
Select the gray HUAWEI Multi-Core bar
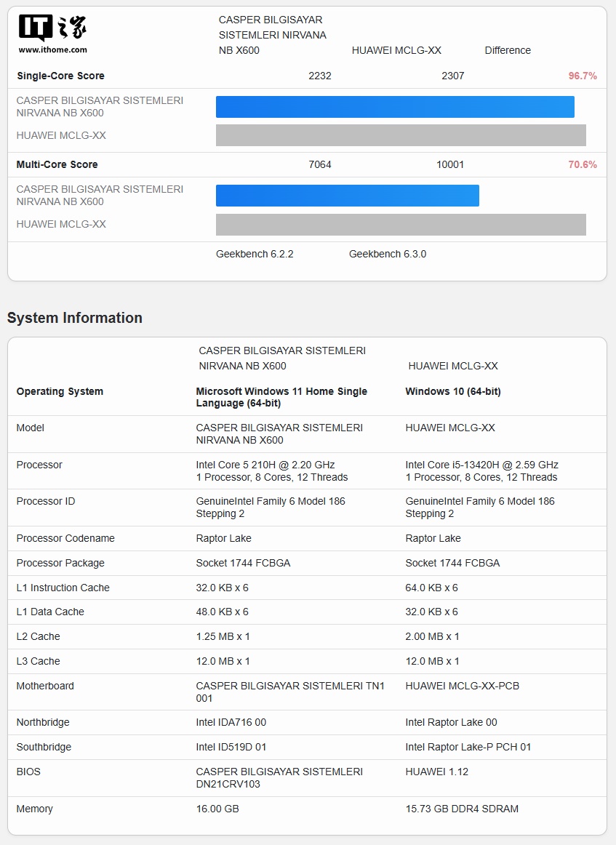point(401,225)
